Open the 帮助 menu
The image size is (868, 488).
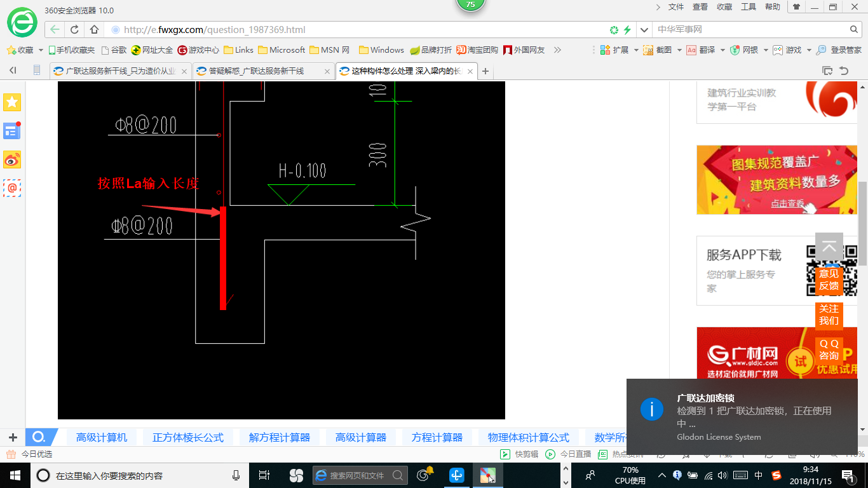773,7
